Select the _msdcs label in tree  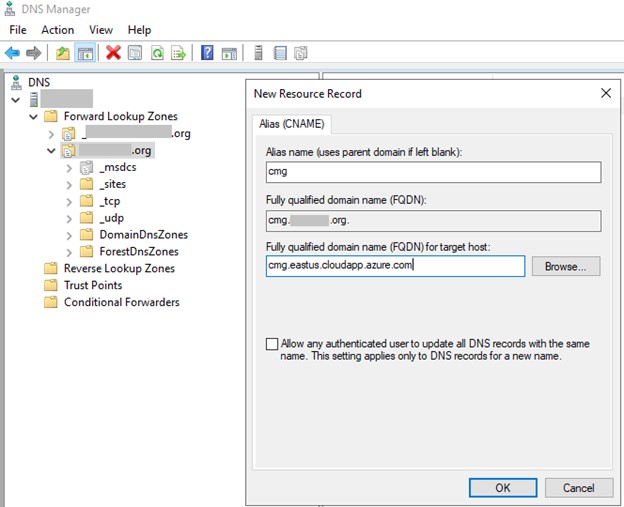118,168
